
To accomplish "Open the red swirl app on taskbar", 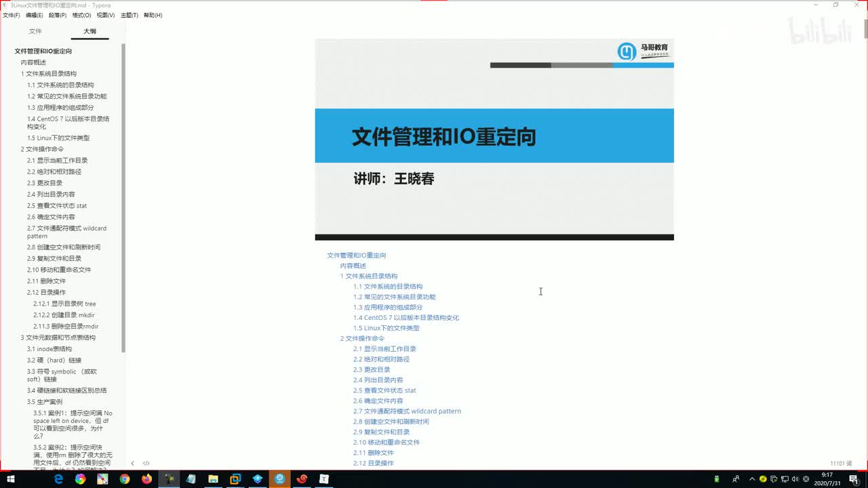I will coord(302,479).
